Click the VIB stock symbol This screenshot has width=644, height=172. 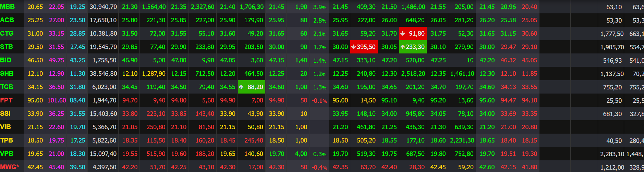click(5, 127)
